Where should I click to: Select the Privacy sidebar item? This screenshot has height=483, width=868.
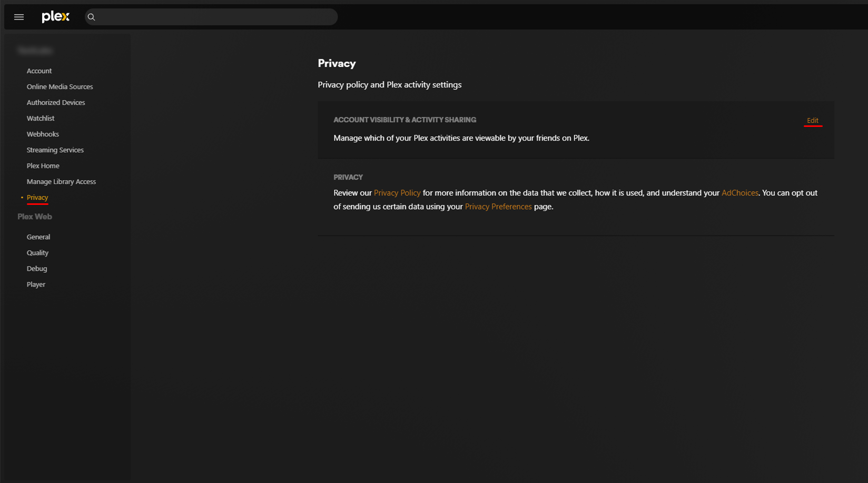click(x=37, y=197)
